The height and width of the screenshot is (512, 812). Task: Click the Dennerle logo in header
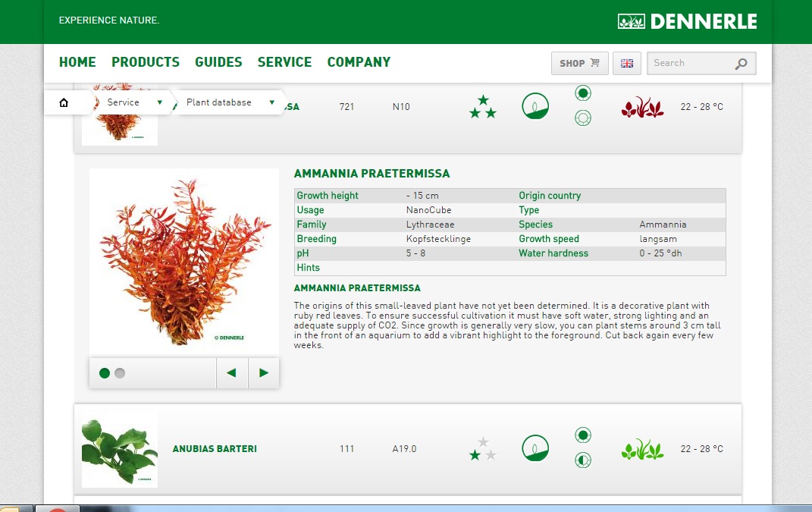[x=687, y=21]
